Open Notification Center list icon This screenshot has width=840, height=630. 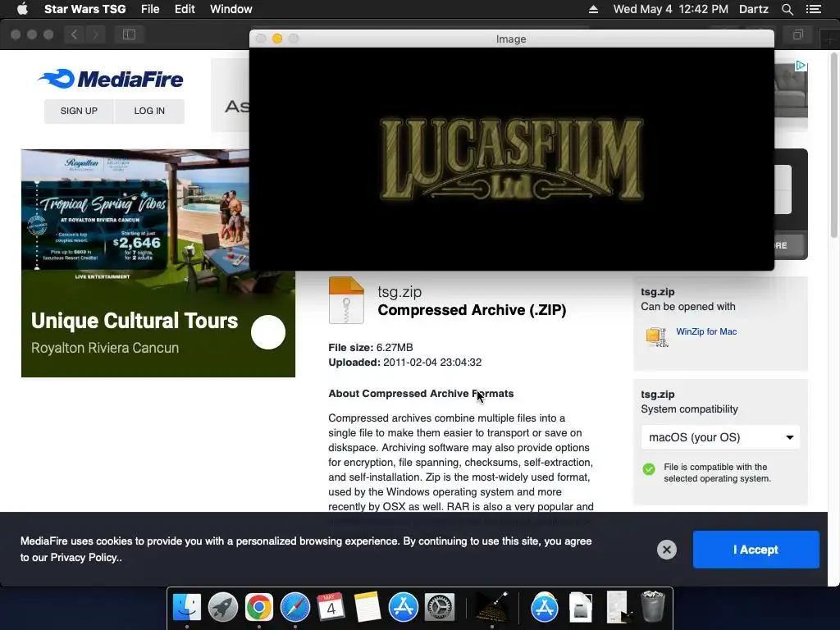pyautogui.click(x=814, y=9)
